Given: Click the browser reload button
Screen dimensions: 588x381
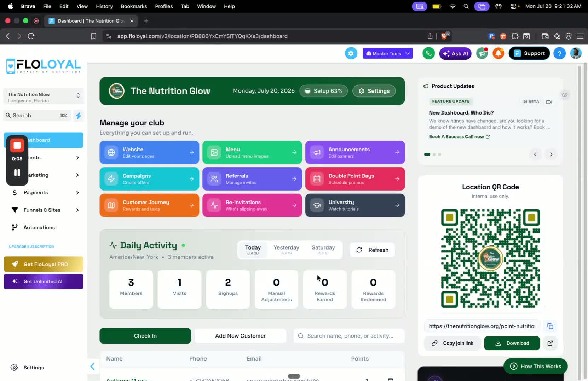Looking at the screenshot, I should (x=31, y=36).
